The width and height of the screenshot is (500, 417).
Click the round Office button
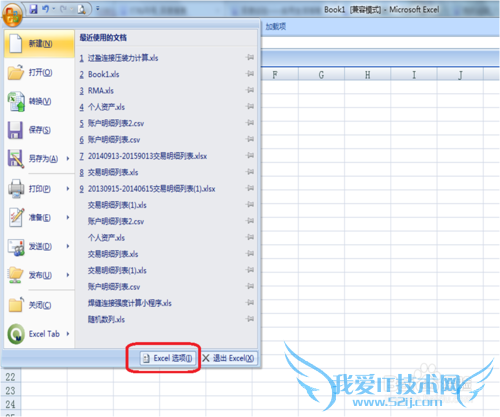coord(12,15)
